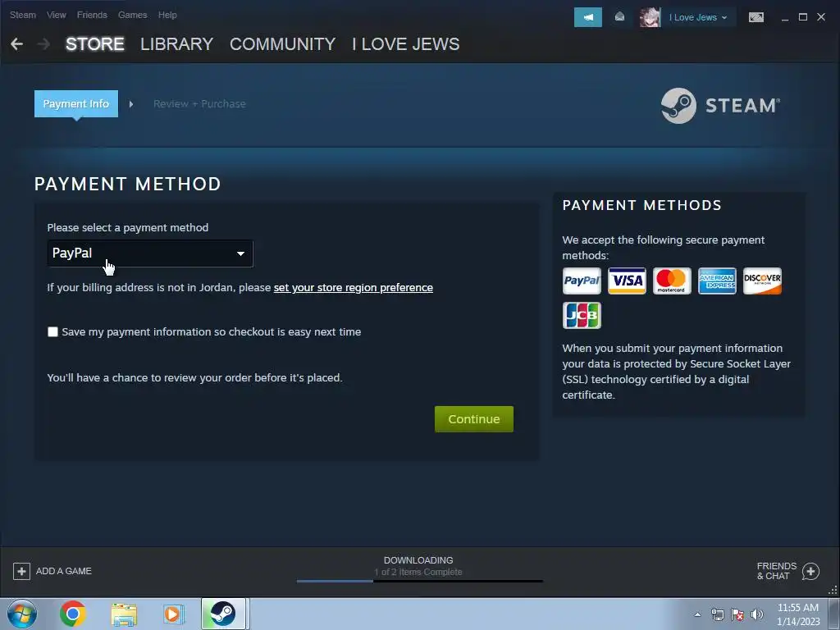
Task: Switch to Big Picture mode icon
Action: (x=756, y=17)
